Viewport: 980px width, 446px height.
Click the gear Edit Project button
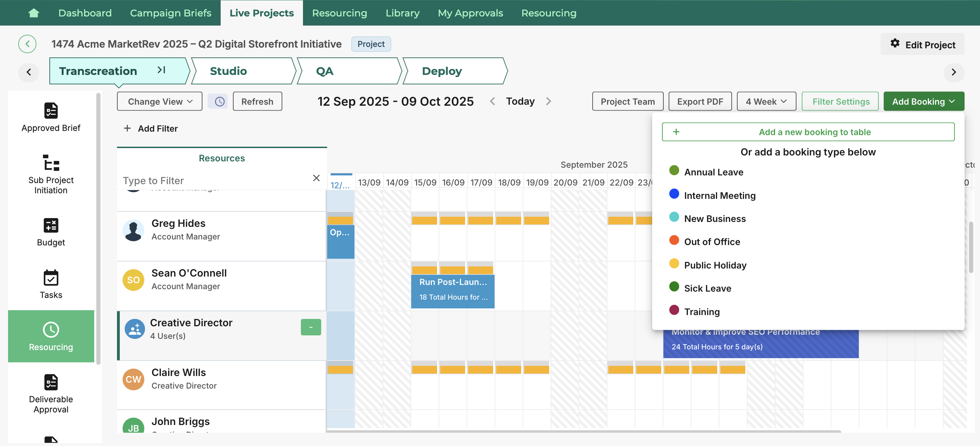coord(922,44)
